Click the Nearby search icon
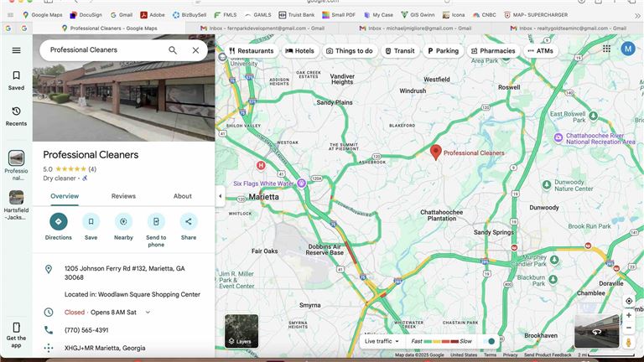 point(123,221)
